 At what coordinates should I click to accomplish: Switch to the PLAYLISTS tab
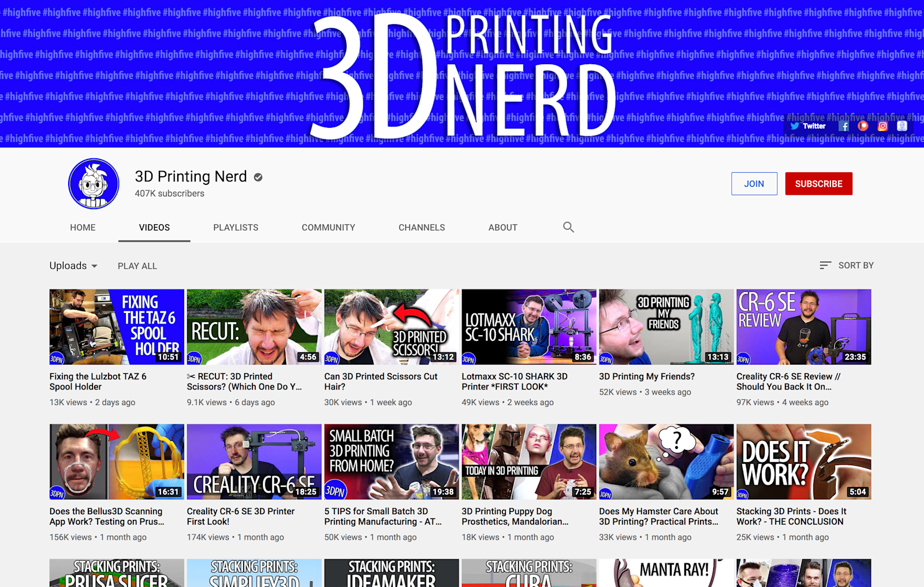(x=236, y=227)
